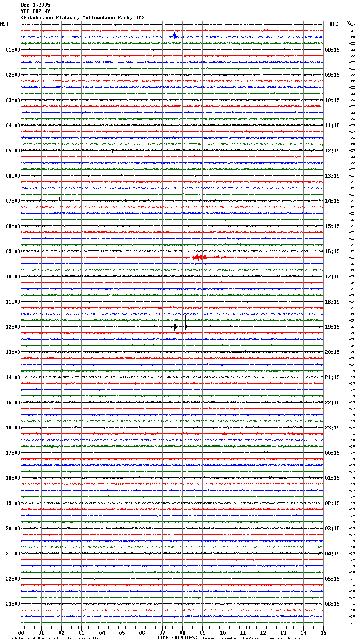Click the blue seismic burst near the chart top
Viewport: 357px width, 644px height.
pyautogui.click(x=176, y=37)
